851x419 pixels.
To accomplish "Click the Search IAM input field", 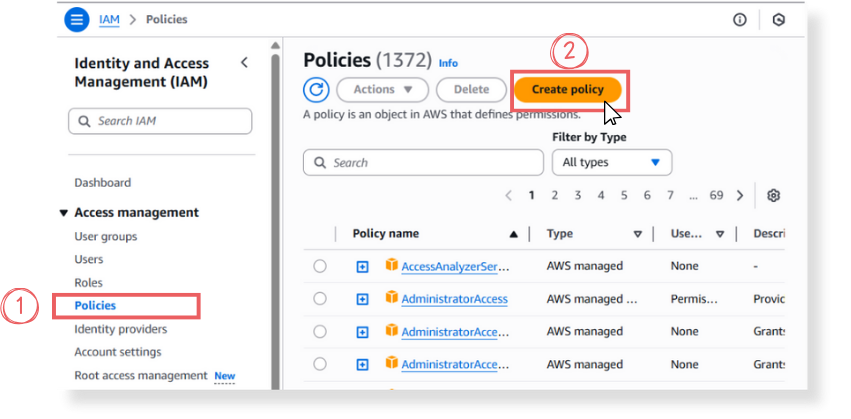I will point(160,121).
